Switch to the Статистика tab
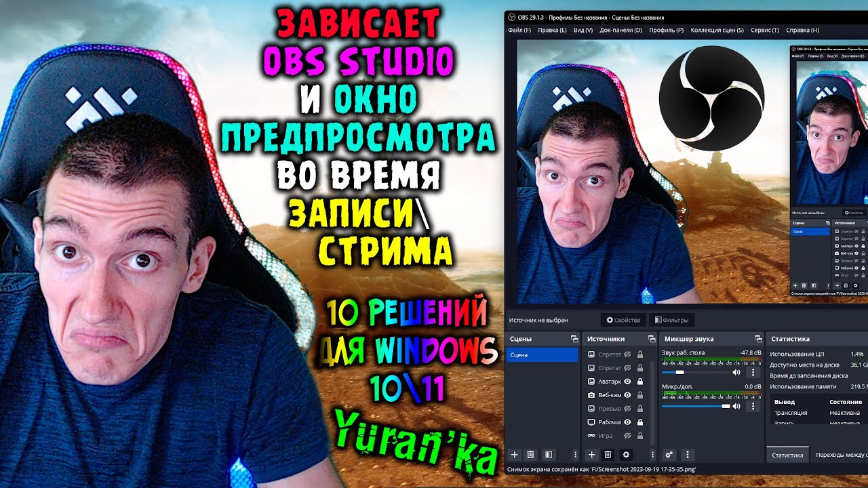868x488 pixels. tap(787, 455)
